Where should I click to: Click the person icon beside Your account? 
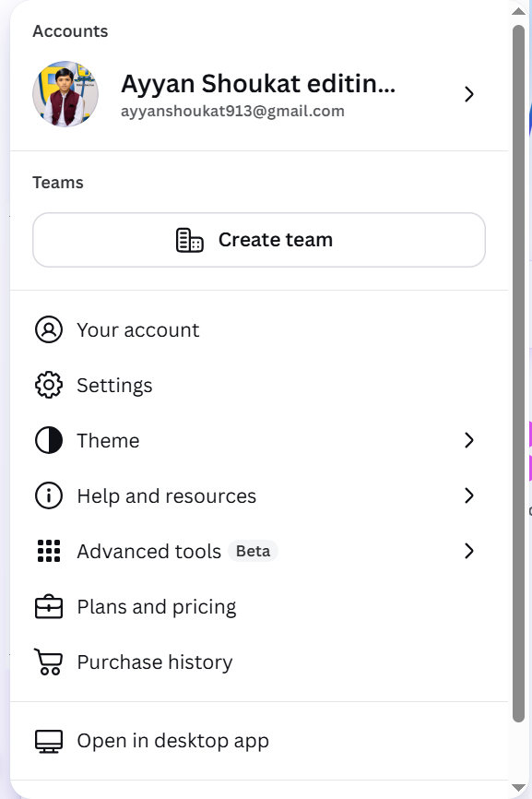point(48,329)
